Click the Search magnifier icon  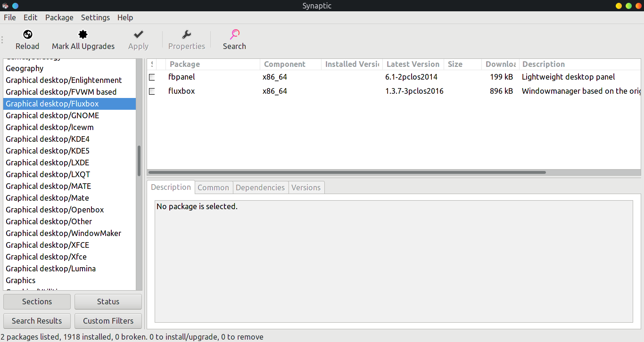[x=234, y=34]
